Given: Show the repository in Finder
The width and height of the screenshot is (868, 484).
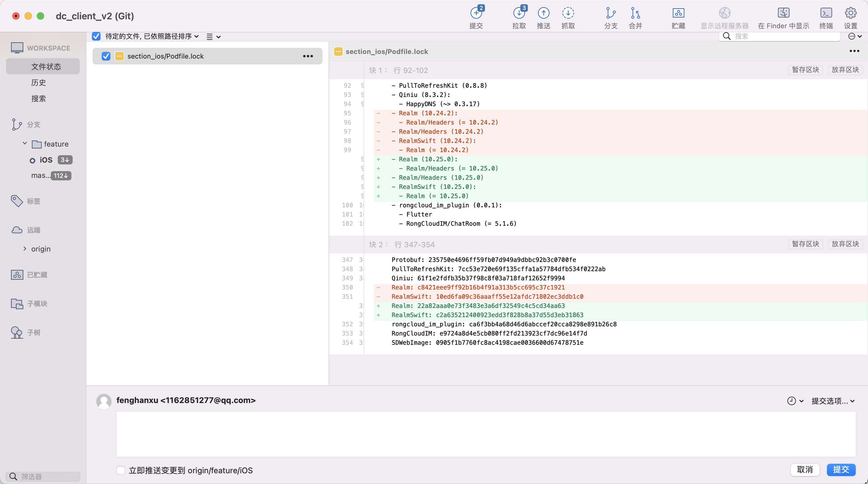Looking at the screenshot, I should [783, 13].
